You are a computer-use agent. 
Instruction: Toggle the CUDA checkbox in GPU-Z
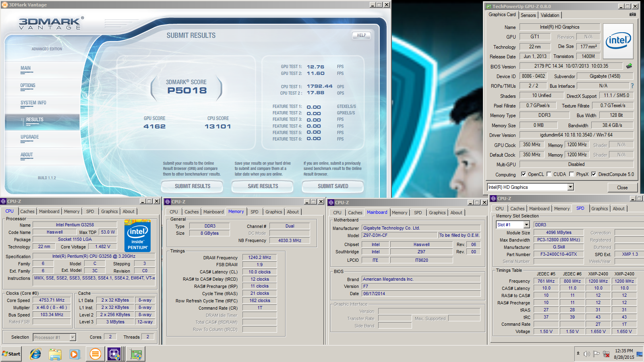tap(549, 174)
